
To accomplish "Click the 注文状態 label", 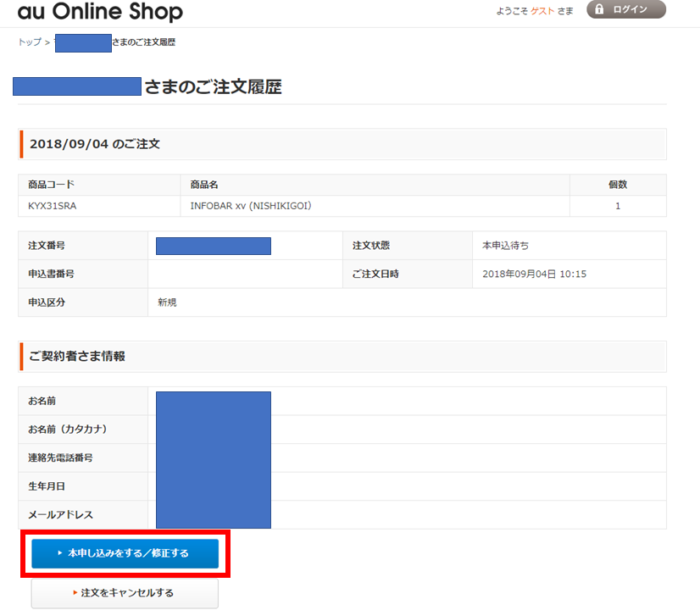I will (371, 246).
